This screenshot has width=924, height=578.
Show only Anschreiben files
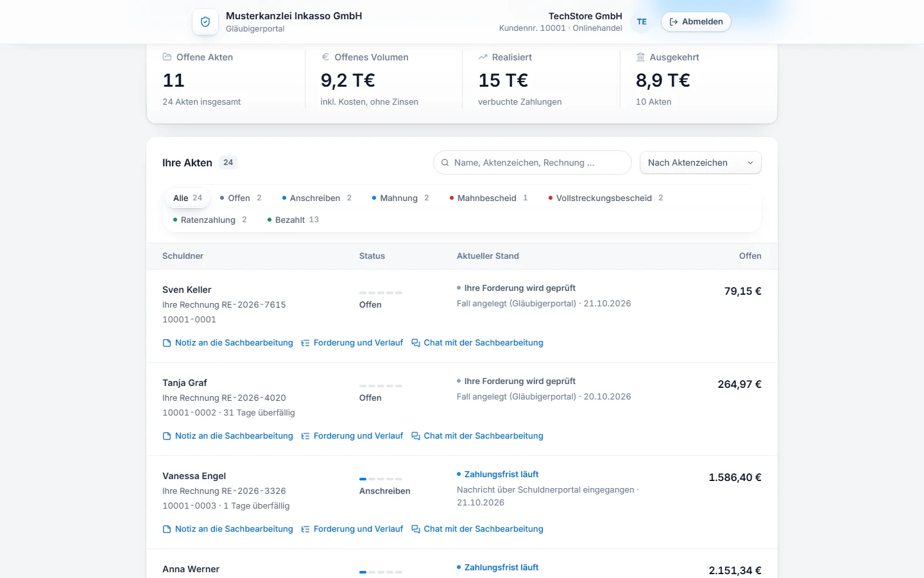point(317,198)
